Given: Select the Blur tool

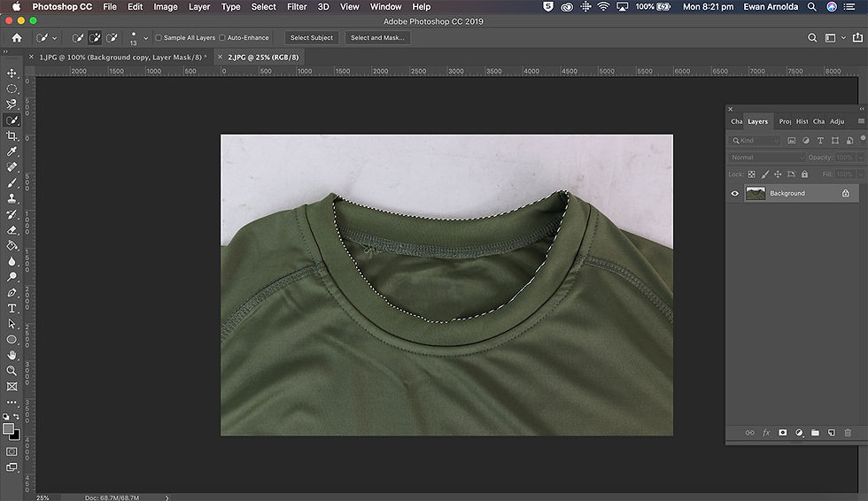Looking at the screenshot, I should pyautogui.click(x=12, y=261).
